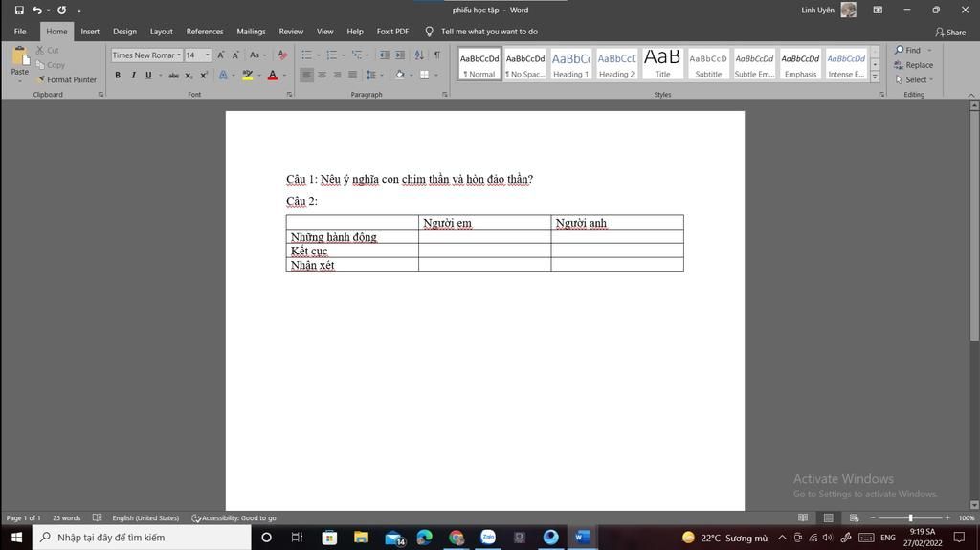Click the Format Painter tool
This screenshot has width=980, height=550.
(x=67, y=80)
